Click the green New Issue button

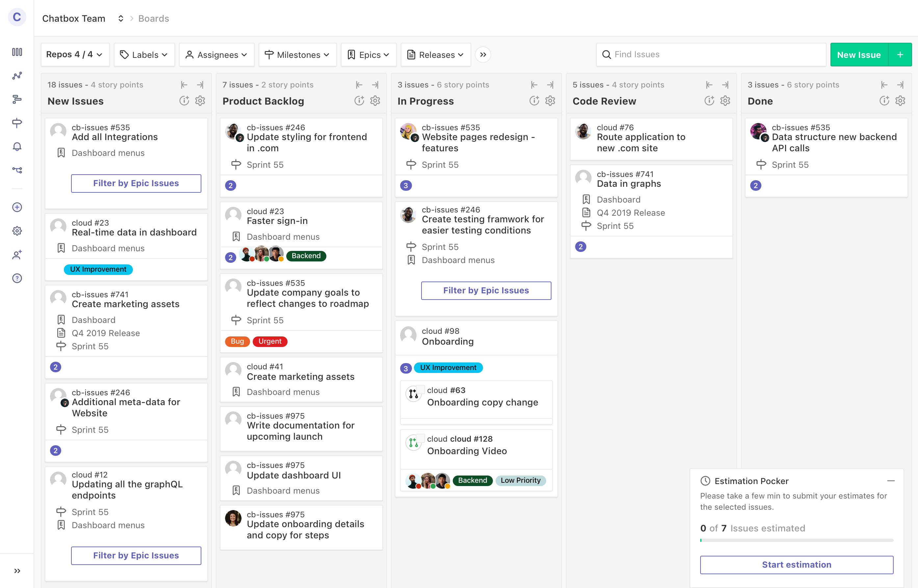point(859,55)
